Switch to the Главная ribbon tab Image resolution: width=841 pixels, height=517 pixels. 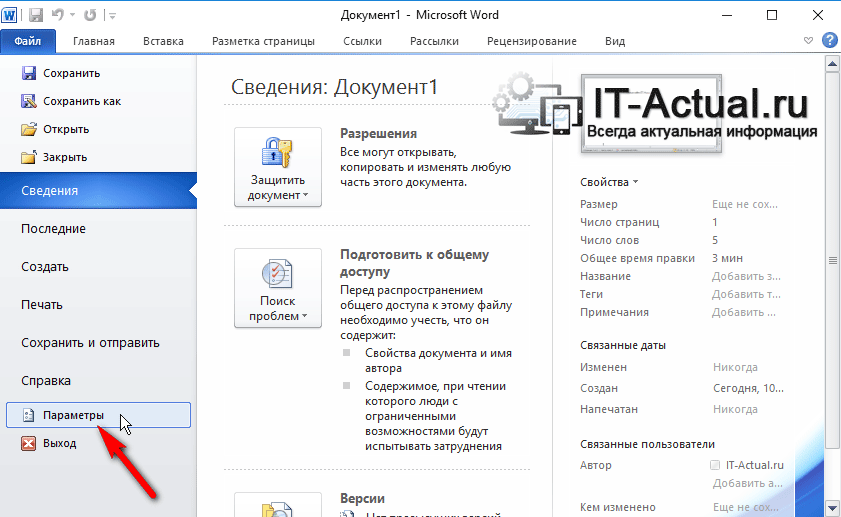tap(93, 41)
